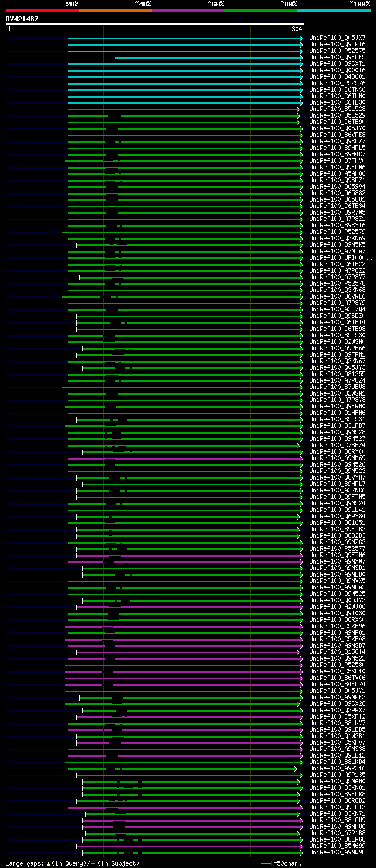Open the UniRef100_UPI000.. hit label

tap(341, 258)
